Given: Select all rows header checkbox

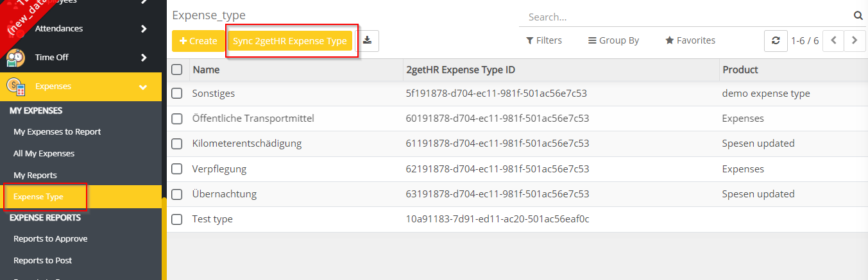Looking at the screenshot, I should pyautogui.click(x=177, y=69).
